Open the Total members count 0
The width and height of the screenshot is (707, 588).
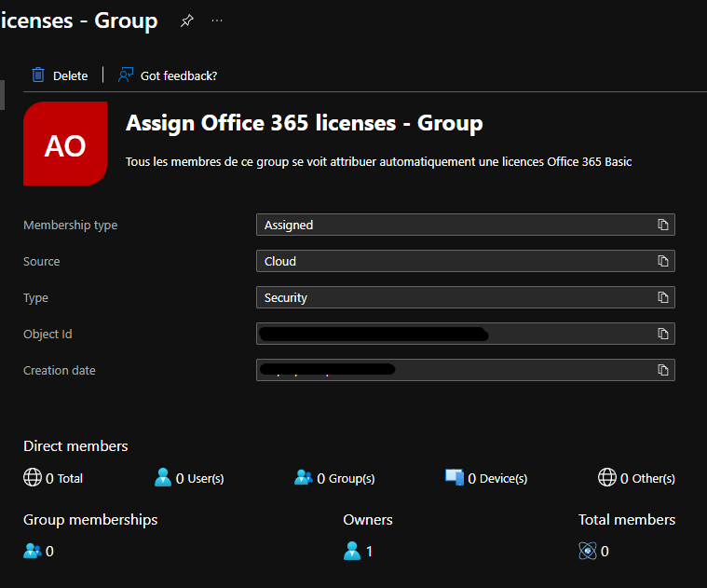605,551
